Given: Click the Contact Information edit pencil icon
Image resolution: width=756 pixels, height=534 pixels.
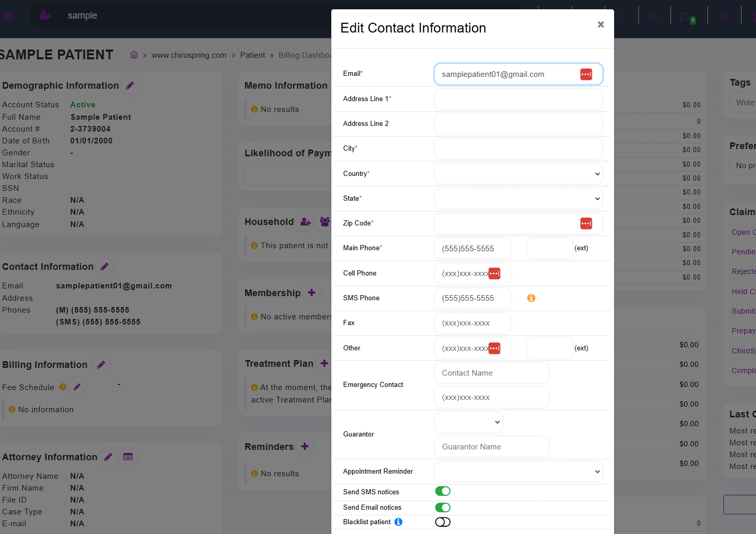Looking at the screenshot, I should pyautogui.click(x=104, y=267).
